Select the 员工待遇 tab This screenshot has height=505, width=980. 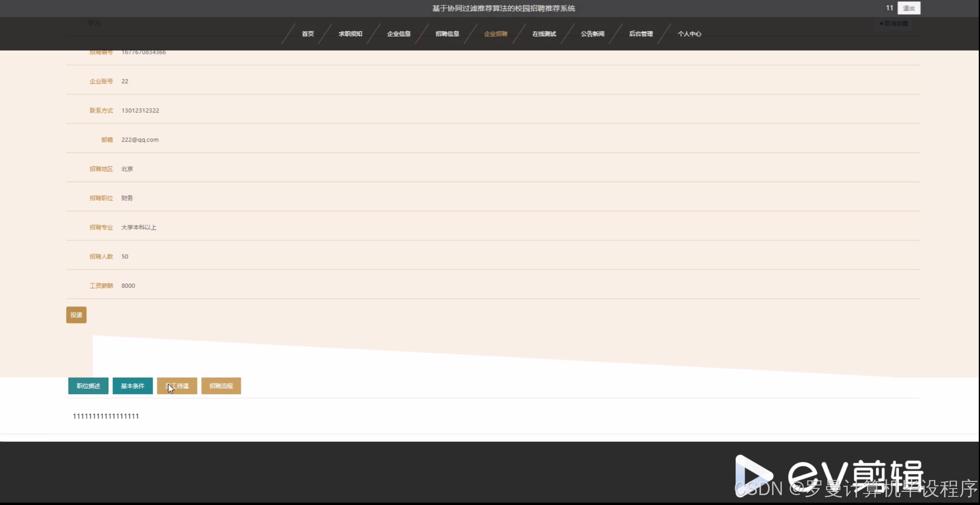(177, 386)
